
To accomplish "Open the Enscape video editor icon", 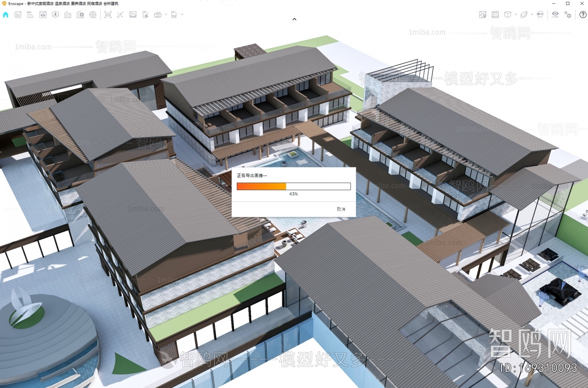I will (93, 15).
